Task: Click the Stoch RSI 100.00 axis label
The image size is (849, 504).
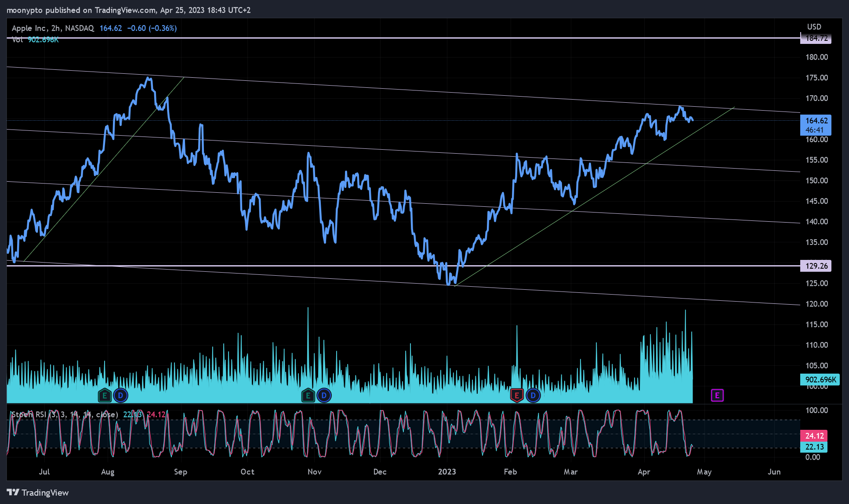Action: click(816, 410)
